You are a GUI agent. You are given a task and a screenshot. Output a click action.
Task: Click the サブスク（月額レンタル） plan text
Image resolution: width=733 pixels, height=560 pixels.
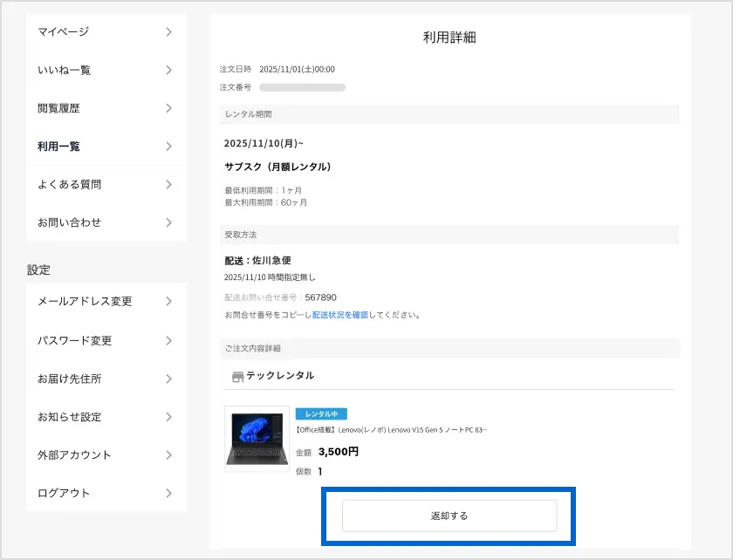click(x=277, y=167)
